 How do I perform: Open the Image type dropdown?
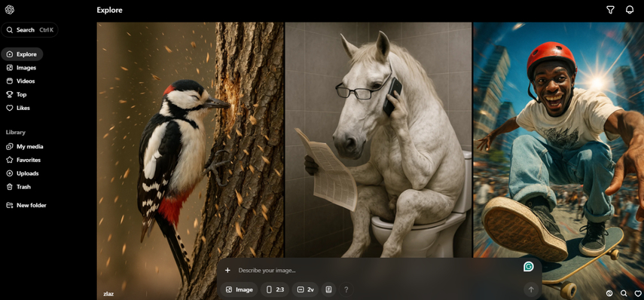[x=239, y=289]
